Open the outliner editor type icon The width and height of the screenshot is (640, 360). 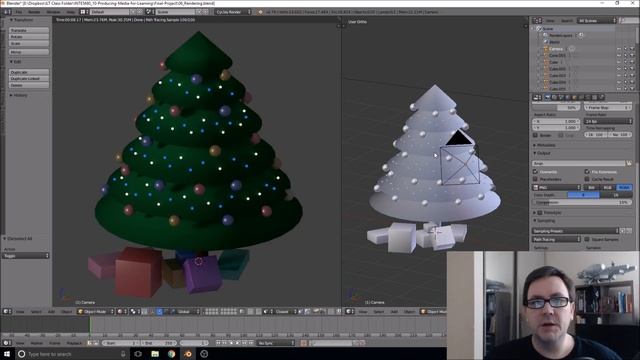click(x=537, y=20)
